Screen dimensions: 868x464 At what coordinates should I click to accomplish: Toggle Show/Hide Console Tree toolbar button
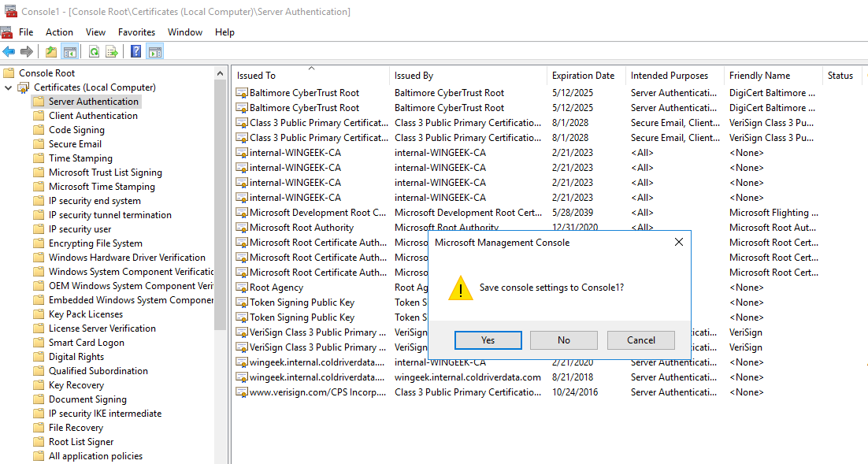coord(70,52)
